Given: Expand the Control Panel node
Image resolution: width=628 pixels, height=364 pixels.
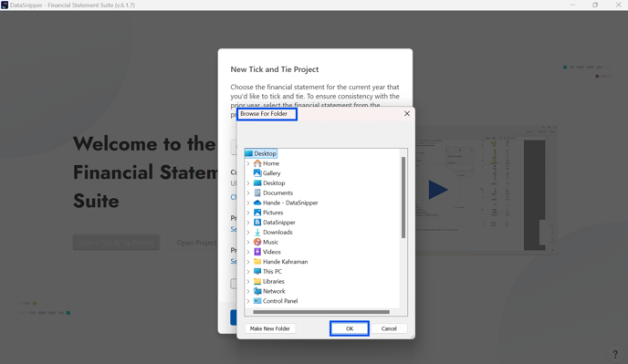Looking at the screenshot, I should pyautogui.click(x=248, y=301).
